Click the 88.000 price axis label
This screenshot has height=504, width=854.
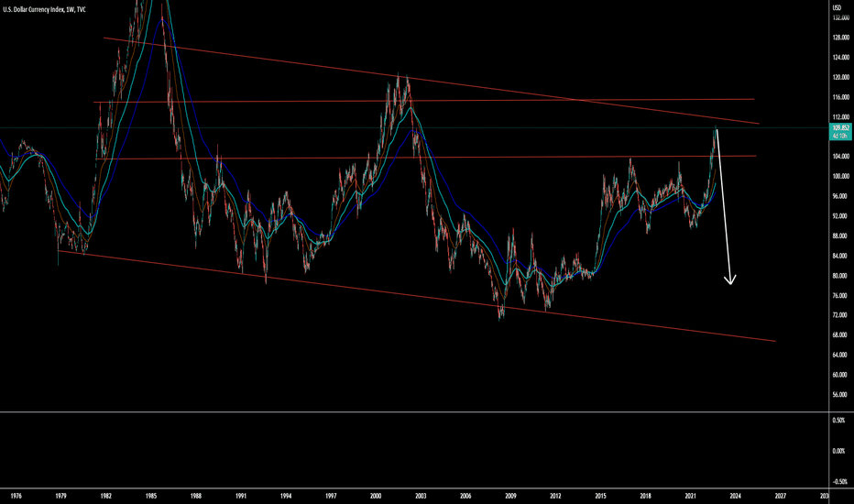[x=839, y=236]
